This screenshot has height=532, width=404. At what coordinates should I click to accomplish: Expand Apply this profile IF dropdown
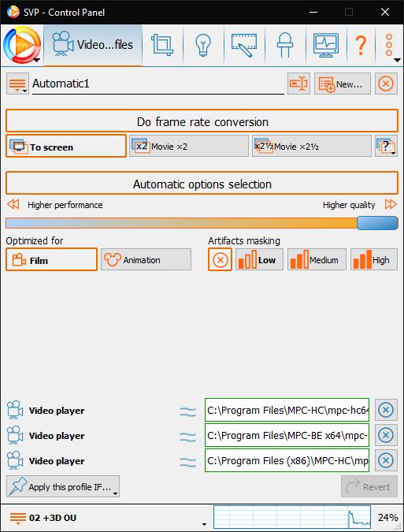63,486
